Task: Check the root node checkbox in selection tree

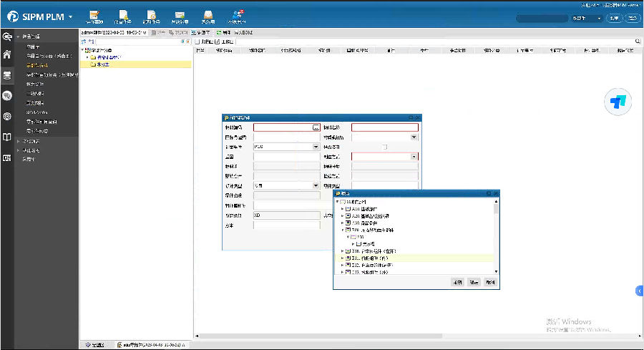Action: click(x=342, y=202)
